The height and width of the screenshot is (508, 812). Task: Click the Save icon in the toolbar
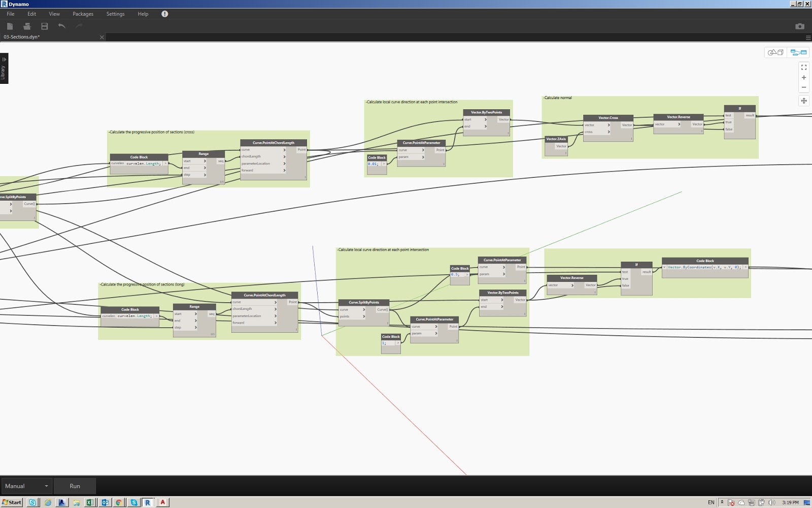click(x=44, y=25)
